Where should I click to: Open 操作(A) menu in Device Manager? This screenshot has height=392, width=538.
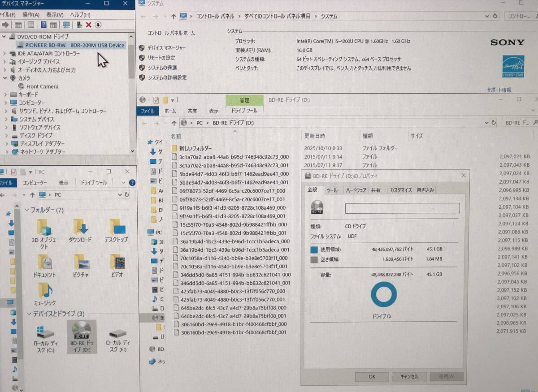30,15
